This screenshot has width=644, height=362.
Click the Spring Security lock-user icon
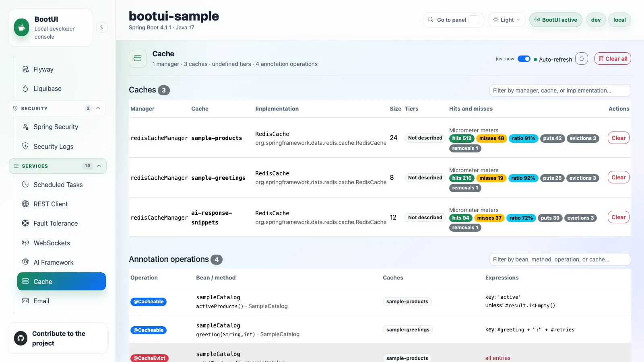point(25,127)
